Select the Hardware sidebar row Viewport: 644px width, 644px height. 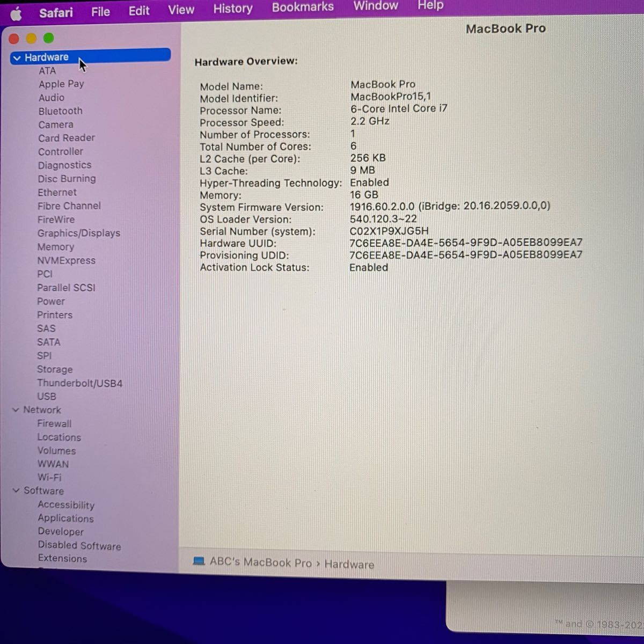tap(90, 56)
